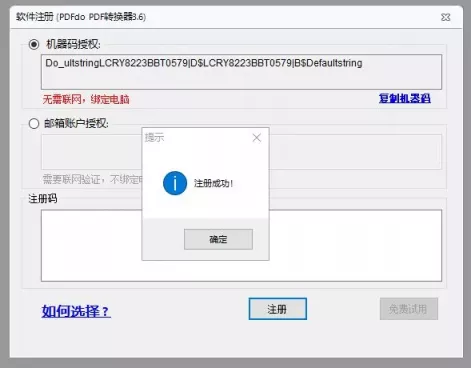Click the 注册码 section label
471x368 pixels.
coord(43,199)
